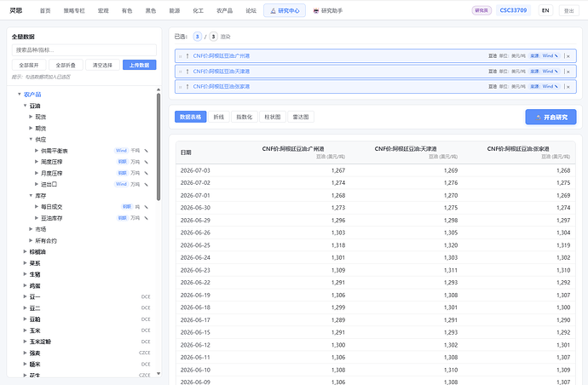Remove the 广州港 series with its X icon
Image resolution: width=588 pixels, height=385 pixels.
[x=568, y=56]
